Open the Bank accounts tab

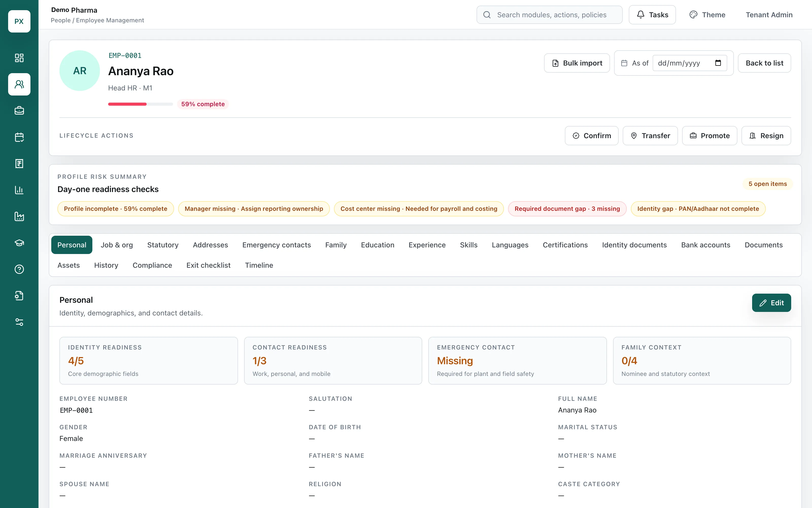pos(706,245)
